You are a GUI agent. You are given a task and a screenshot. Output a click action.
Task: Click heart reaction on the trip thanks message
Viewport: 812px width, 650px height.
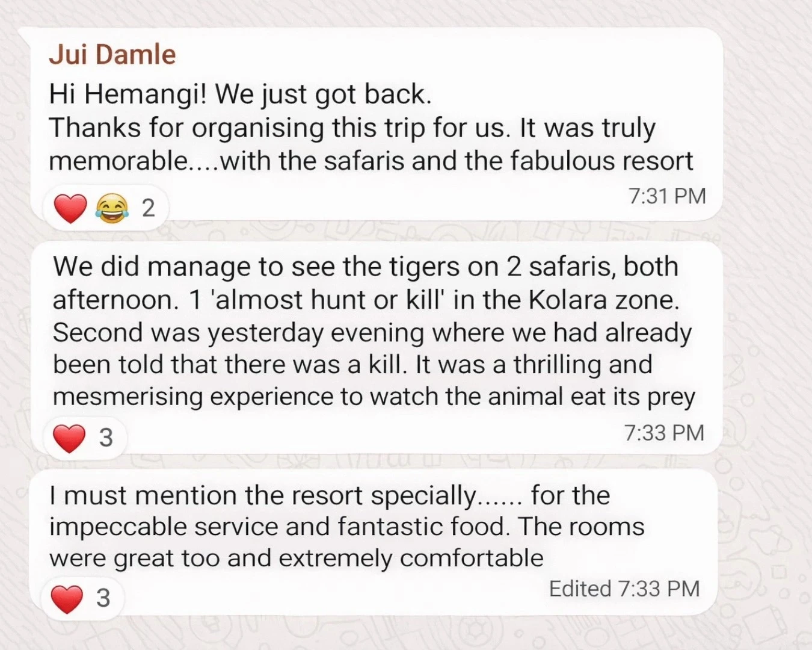70,208
